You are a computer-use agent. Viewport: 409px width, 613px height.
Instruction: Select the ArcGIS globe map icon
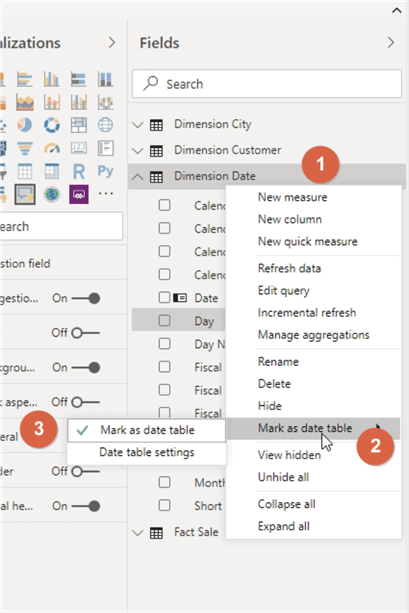point(52,194)
